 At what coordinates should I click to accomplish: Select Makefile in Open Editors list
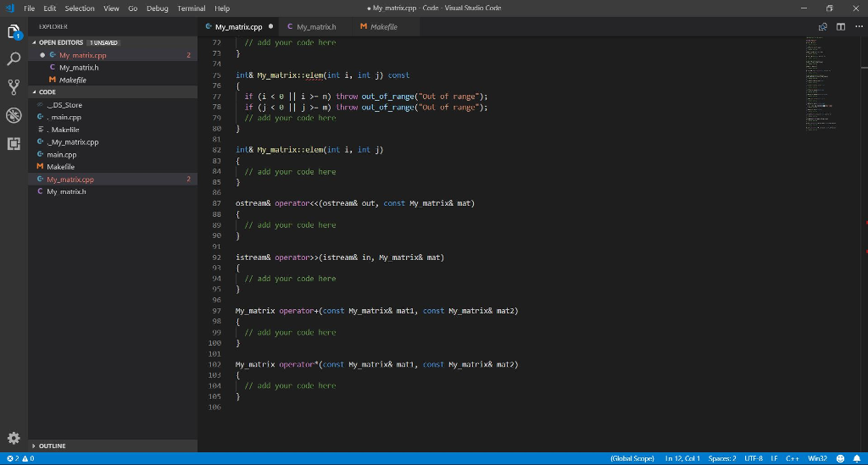coord(113,80)
